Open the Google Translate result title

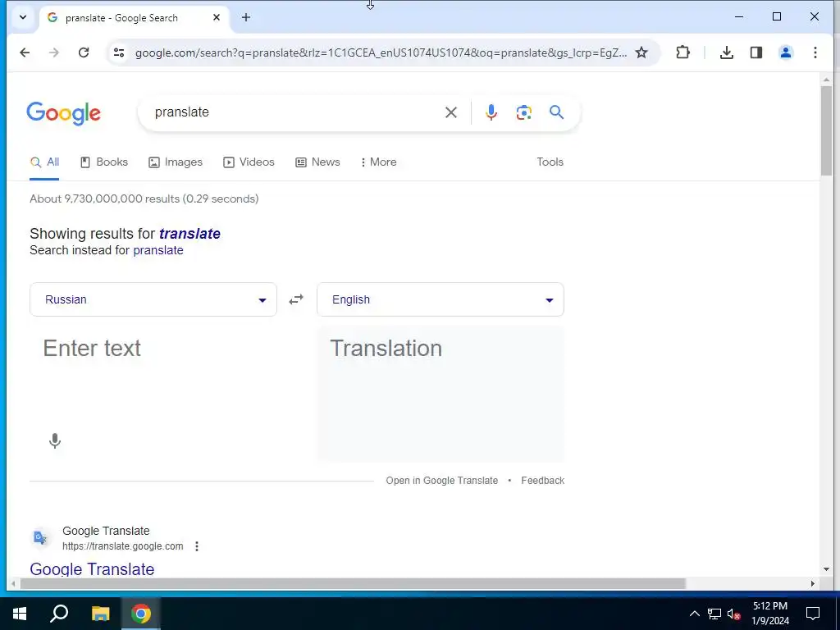(92, 569)
